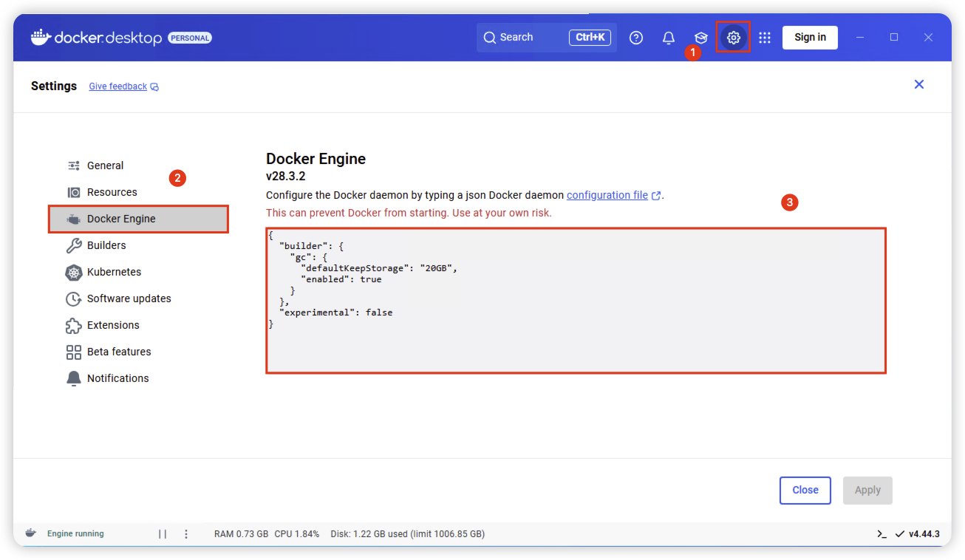Image resolution: width=965 pixels, height=560 pixels.
Task: Click the Ctrl+K shortcut badge
Action: click(x=590, y=37)
